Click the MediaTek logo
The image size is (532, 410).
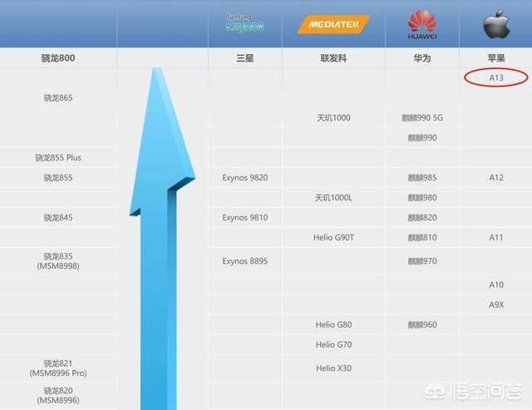(333, 24)
